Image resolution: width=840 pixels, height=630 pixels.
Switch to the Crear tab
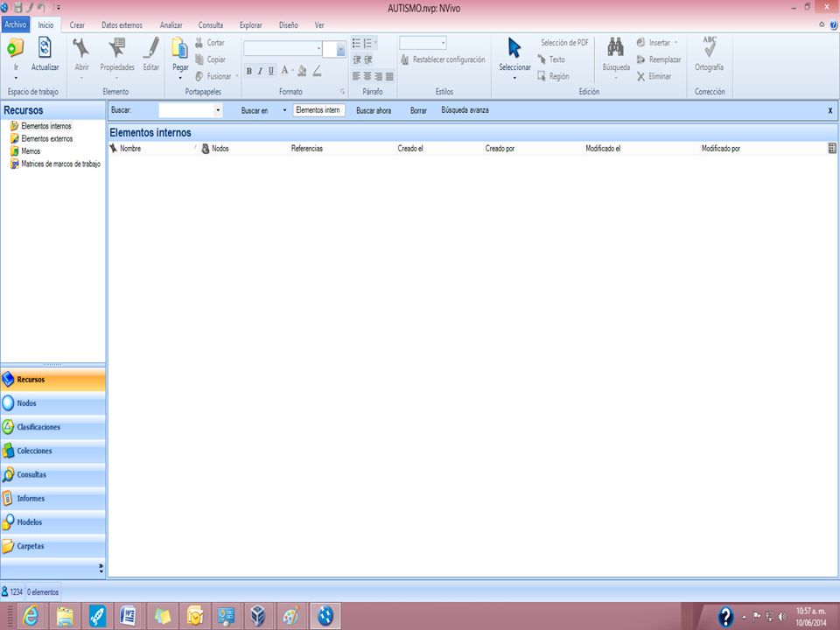click(x=77, y=25)
